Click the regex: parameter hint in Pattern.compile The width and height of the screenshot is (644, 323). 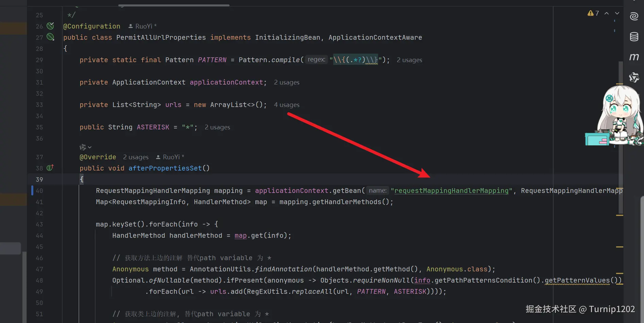click(x=316, y=60)
